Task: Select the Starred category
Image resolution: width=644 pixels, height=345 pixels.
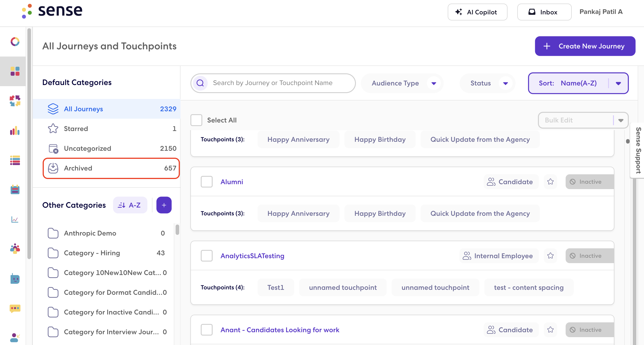Action: pos(106,129)
